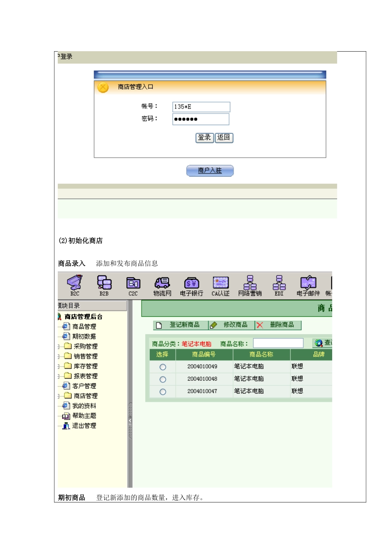Click product number 2004010048 cell
Image resolution: width=392 pixels, height=555 pixels.
click(x=202, y=379)
